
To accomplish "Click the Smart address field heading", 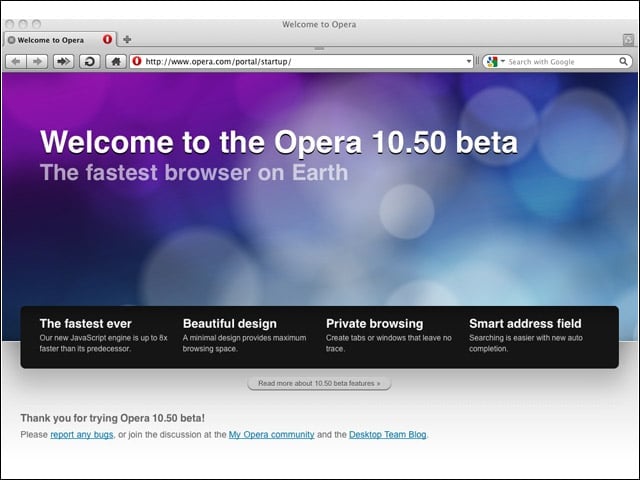I will 525,324.
